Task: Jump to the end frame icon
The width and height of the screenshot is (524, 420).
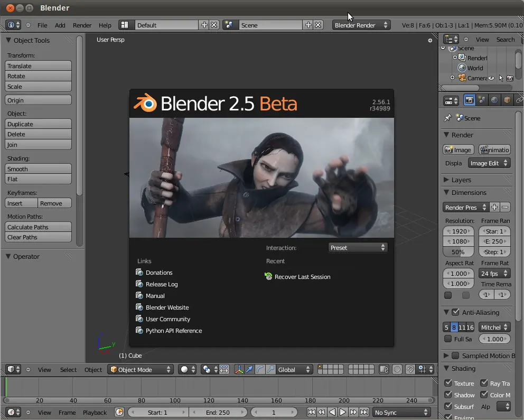Action: (364, 413)
